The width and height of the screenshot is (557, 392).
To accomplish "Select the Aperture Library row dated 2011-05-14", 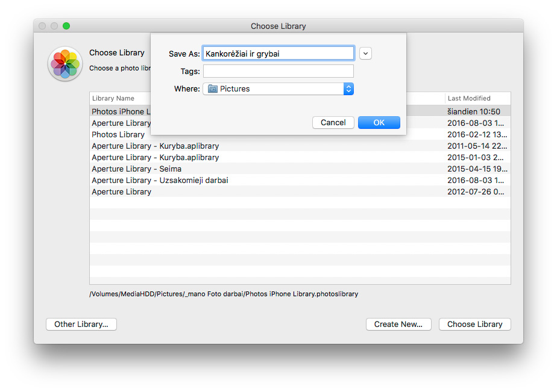I will point(300,146).
